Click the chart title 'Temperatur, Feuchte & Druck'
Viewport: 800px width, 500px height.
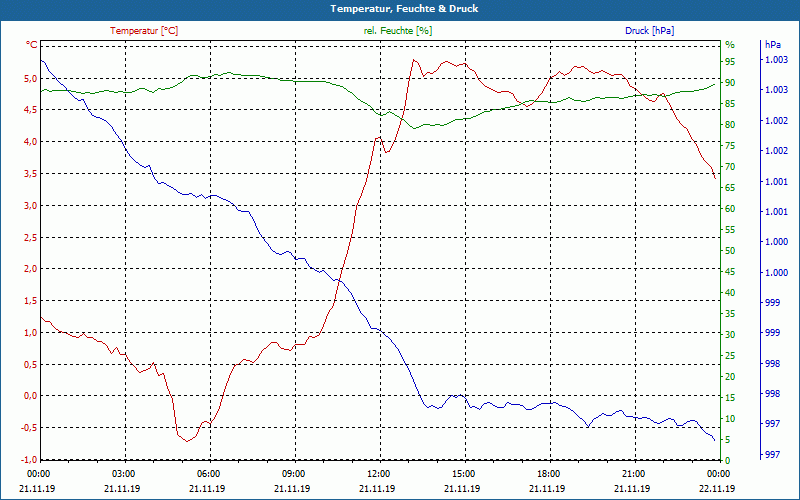[x=404, y=9]
